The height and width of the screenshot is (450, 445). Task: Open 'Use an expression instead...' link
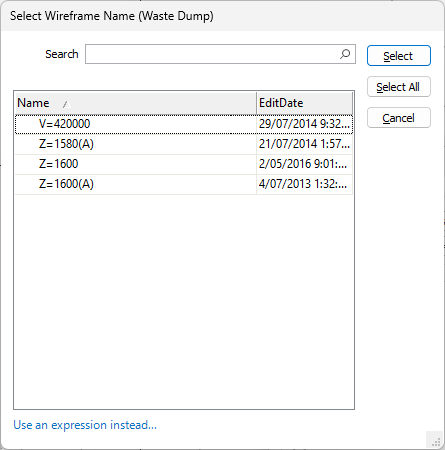[x=85, y=425]
